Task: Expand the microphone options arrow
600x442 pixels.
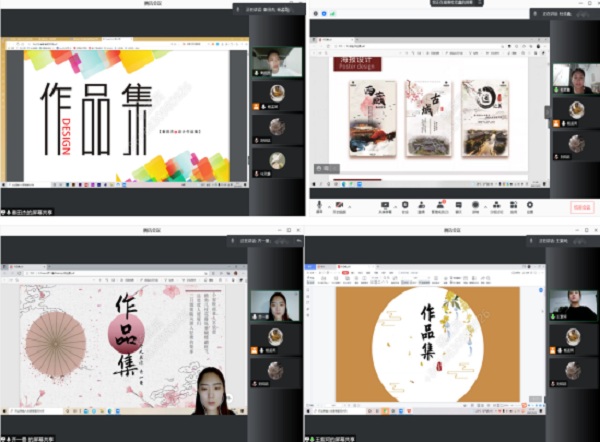Action: coord(329,207)
